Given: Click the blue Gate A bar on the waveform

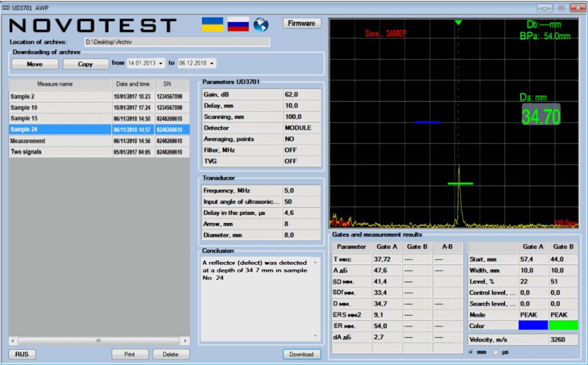Looking at the screenshot, I should (x=427, y=122).
